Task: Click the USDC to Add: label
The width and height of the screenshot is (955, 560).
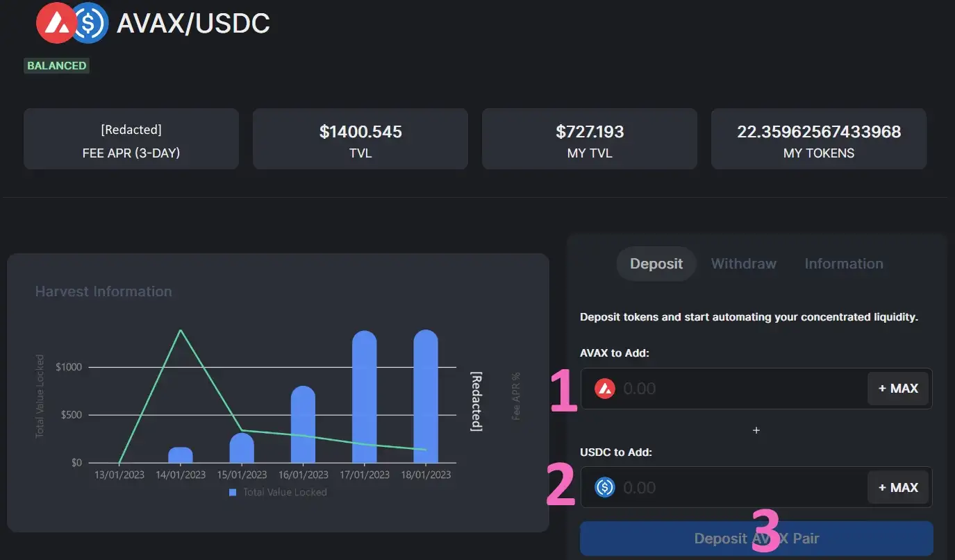Action: (x=615, y=452)
